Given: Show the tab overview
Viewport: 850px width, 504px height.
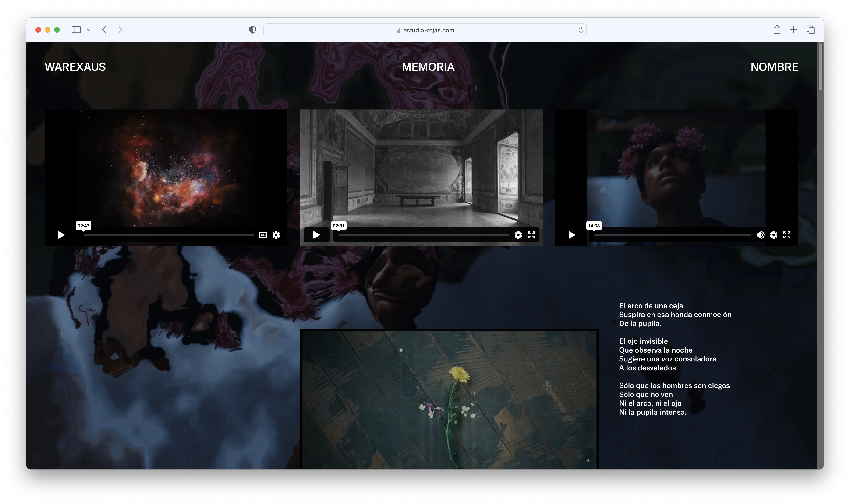Looking at the screenshot, I should tap(811, 30).
